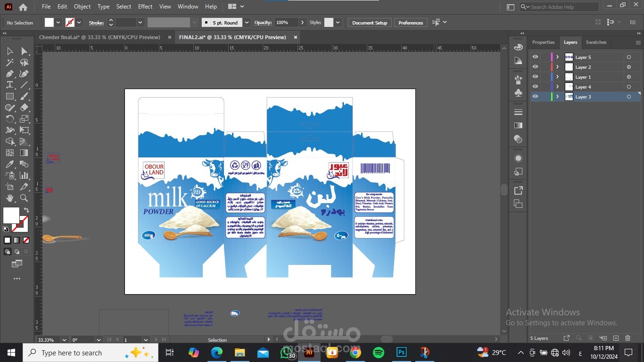Select the Column Graph tool

(x=24, y=175)
